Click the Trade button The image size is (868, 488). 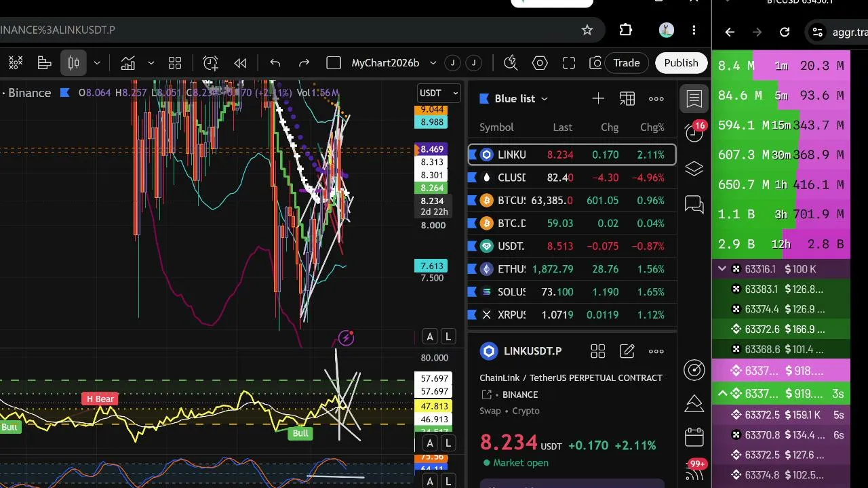coord(627,63)
